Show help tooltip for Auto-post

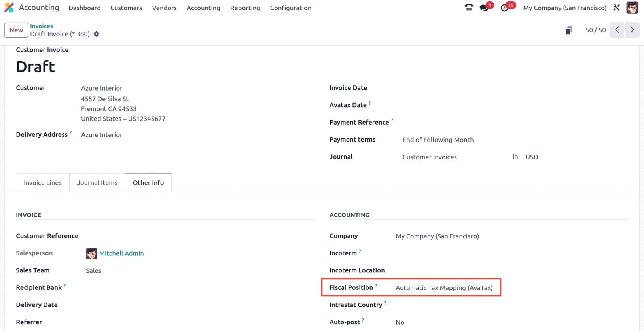[363, 320]
